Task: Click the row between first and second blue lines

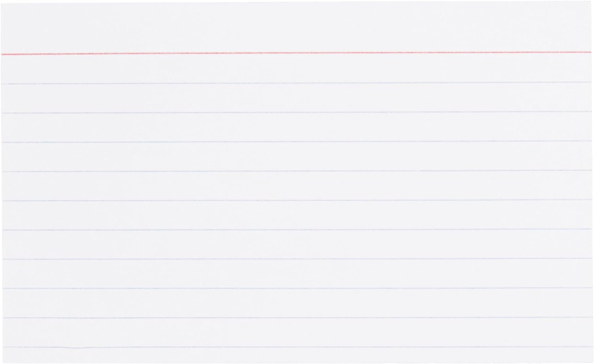Action: pos(296,97)
